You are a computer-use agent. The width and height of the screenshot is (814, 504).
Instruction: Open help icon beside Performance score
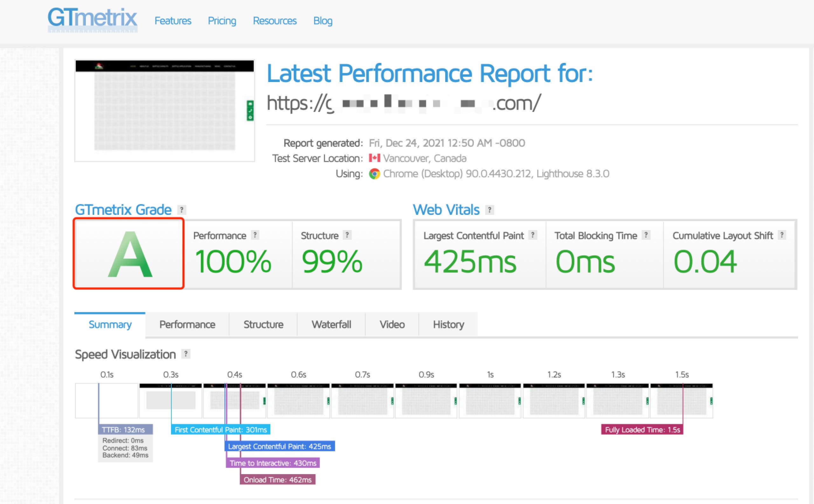pyautogui.click(x=255, y=235)
